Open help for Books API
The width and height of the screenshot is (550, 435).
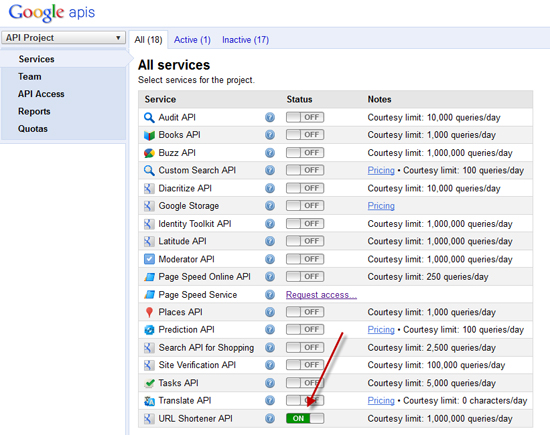(x=270, y=135)
